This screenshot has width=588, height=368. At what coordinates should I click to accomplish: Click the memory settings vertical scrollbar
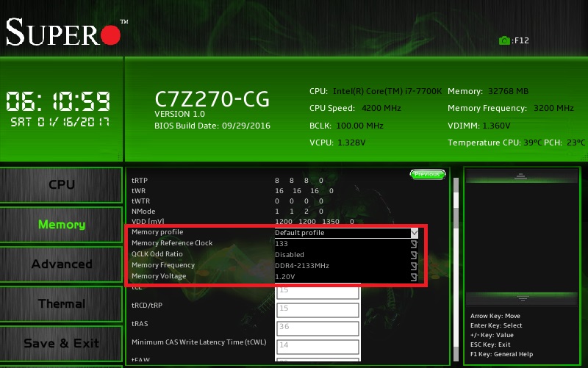456,269
